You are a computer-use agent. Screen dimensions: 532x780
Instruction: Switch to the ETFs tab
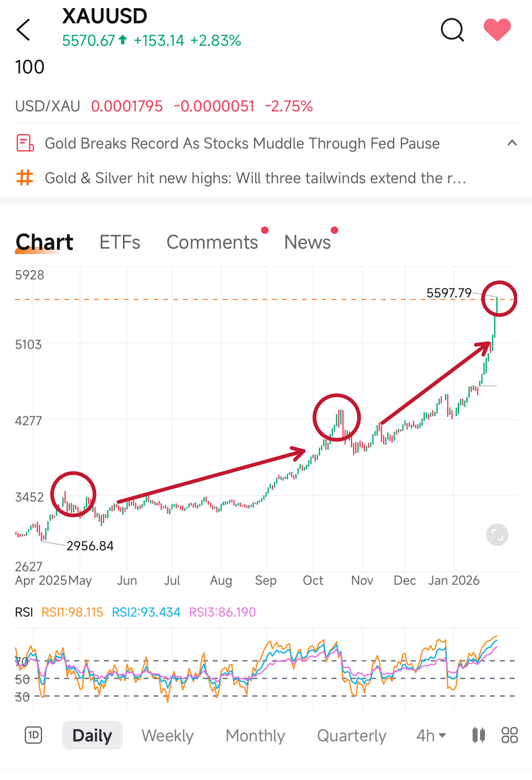[x=120, y=242]
